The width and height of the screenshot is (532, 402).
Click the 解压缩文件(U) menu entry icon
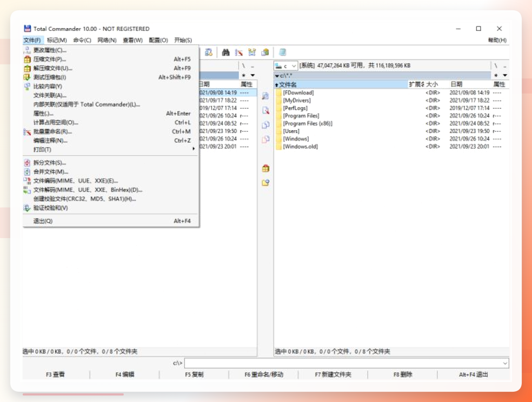click(27, 68)
